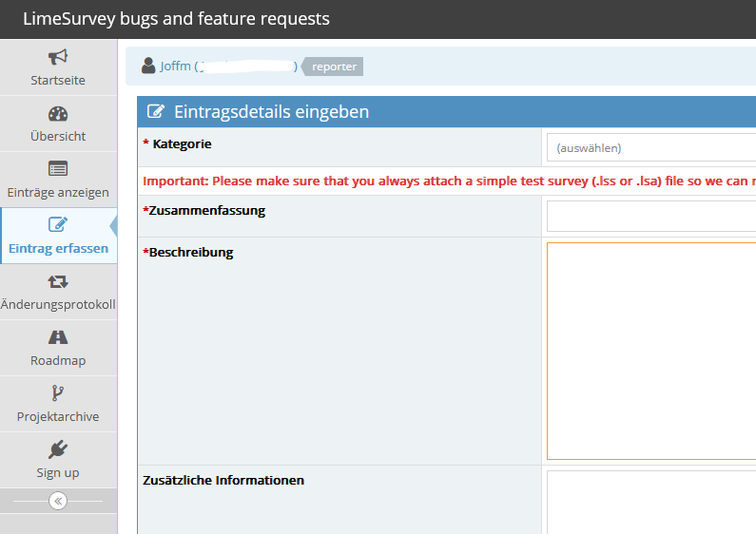Select the Eintrag erfassen edit icon
Image resolution: width=756 pixels, height=534 pixels.
tap(58, 224)
